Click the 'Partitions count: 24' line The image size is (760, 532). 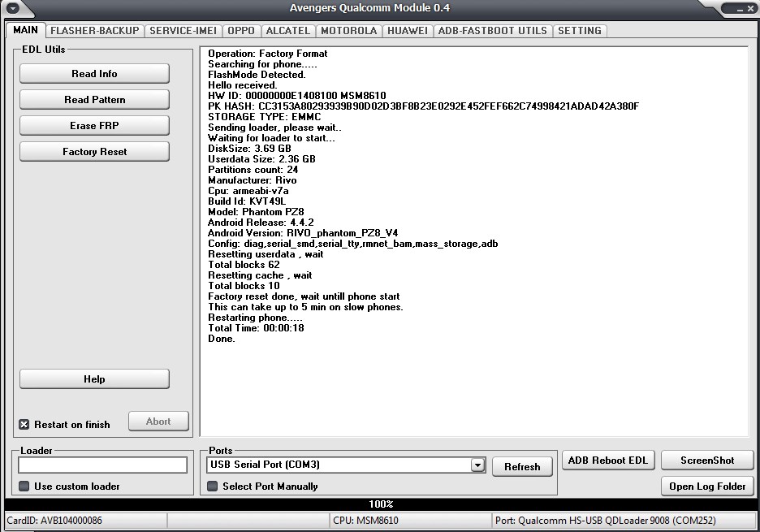click(x=253, y=170)
